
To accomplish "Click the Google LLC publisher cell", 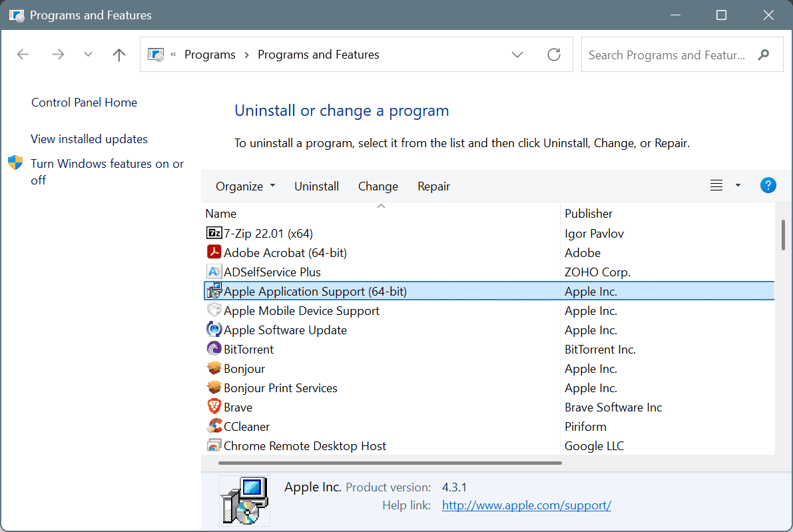I will (x=594, y=445).
